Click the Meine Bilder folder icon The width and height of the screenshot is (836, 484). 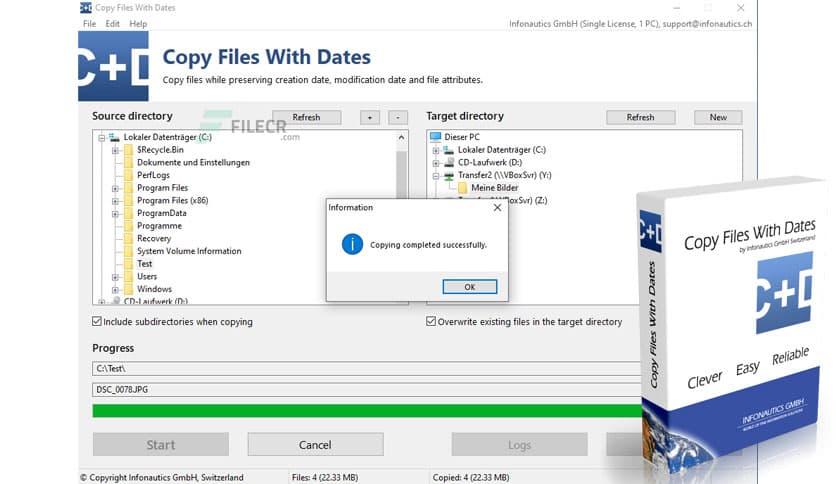tap(462, 188)
